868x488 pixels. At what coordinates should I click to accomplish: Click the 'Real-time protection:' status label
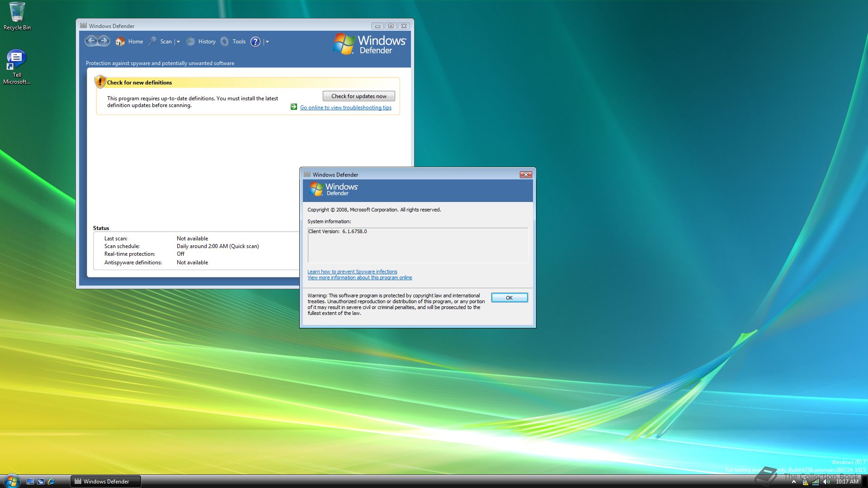coord(130,254)
